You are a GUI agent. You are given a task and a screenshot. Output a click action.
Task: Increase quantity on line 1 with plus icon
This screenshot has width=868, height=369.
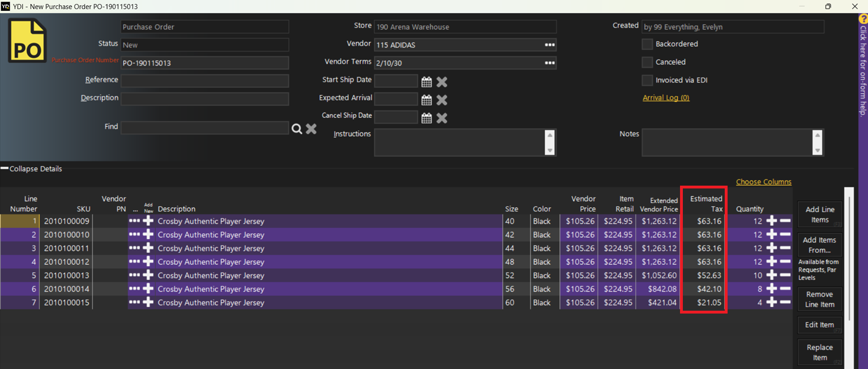771,221
